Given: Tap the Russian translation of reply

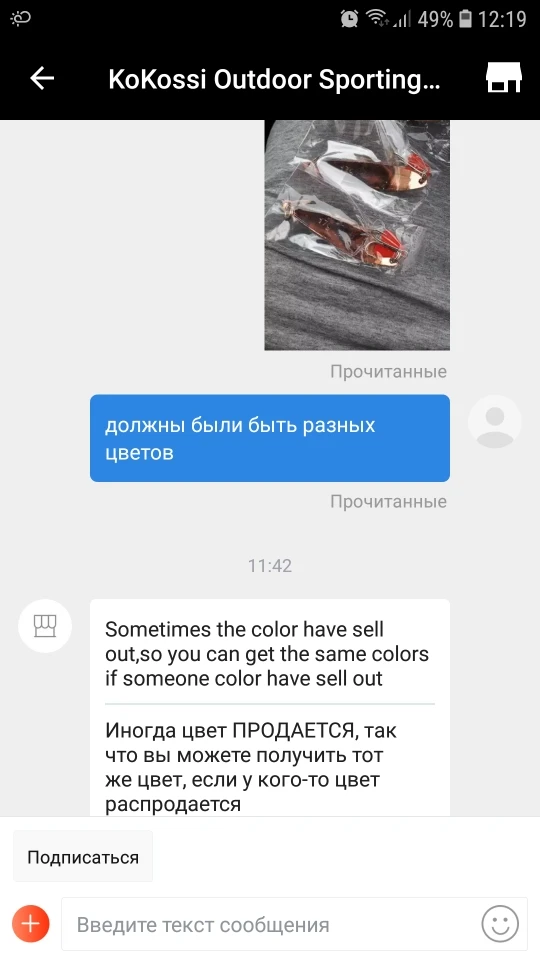Looking at the screenshot, I should click(252, 767).
